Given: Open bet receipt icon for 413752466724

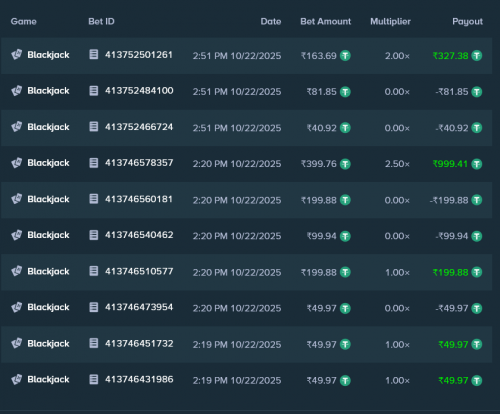Looking at the screenshot, I should [x=94, y=127].
